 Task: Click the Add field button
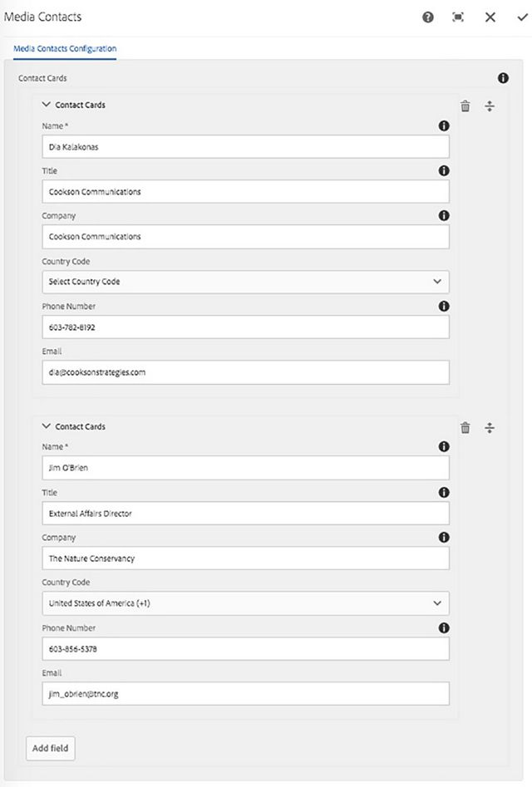51,748
